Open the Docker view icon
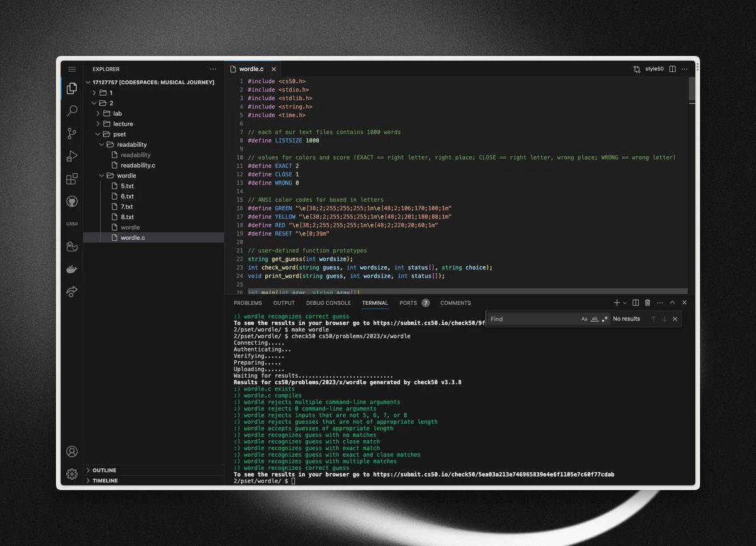 (72, 269)
